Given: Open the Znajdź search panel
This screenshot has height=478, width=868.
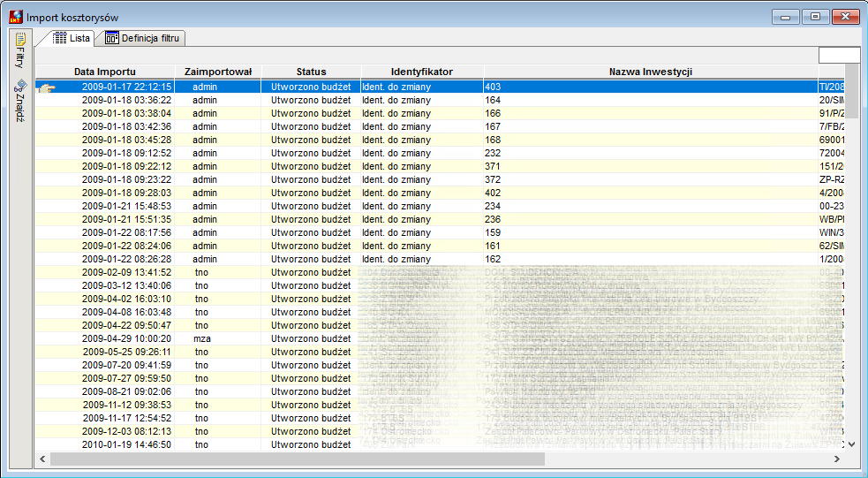Looking at the screenshot, I should tap(20, 100).
